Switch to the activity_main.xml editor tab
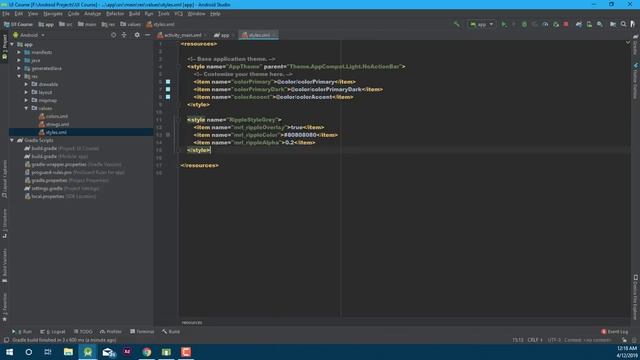 click(182, 35)
